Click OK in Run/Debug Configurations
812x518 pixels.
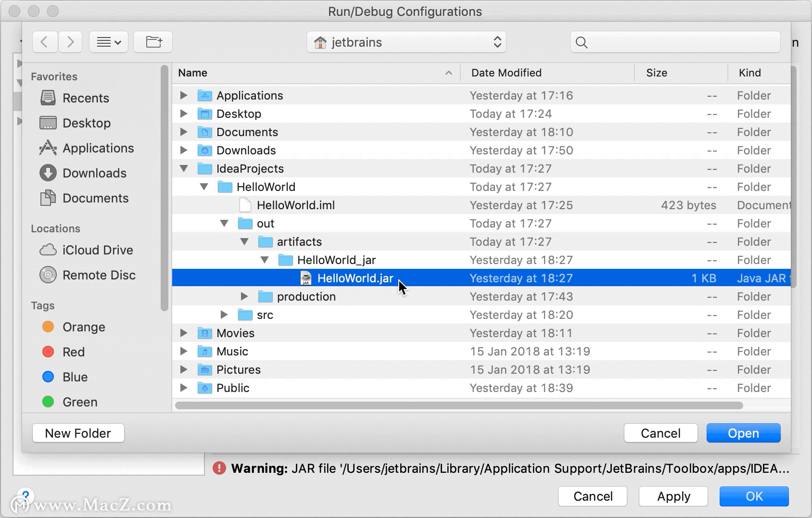(x=754, y=496)
